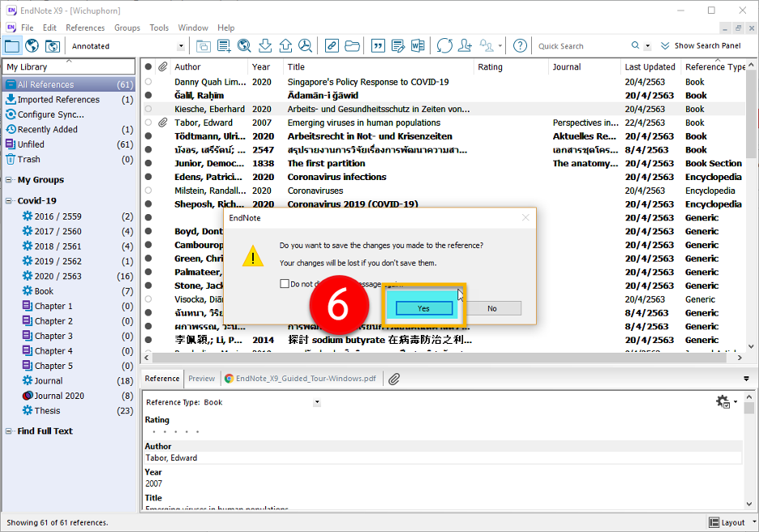Set rating using the Rating dots
Viewport: 759px width, 532px height.
tap(176, 431)
